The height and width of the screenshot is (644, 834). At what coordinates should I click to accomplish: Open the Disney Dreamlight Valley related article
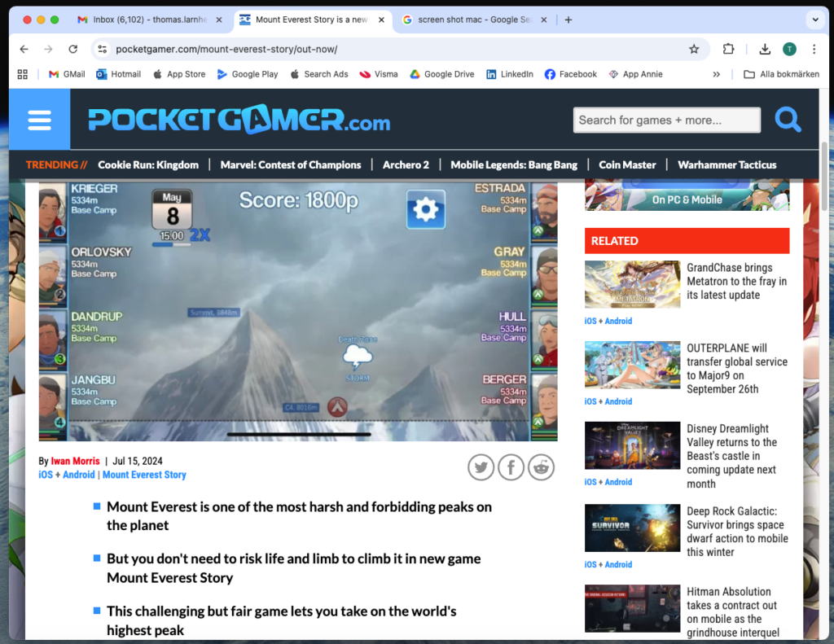tap(732, 456)
